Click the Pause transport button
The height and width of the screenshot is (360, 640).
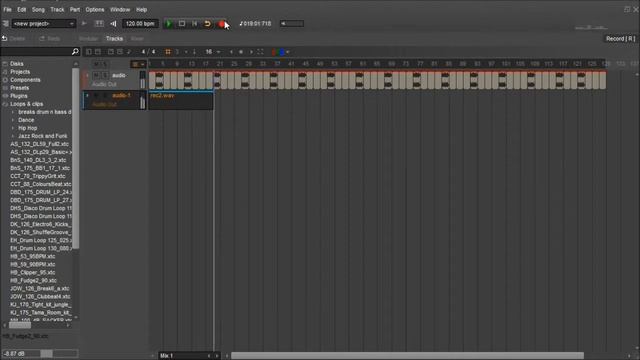[x=195, y=24]
